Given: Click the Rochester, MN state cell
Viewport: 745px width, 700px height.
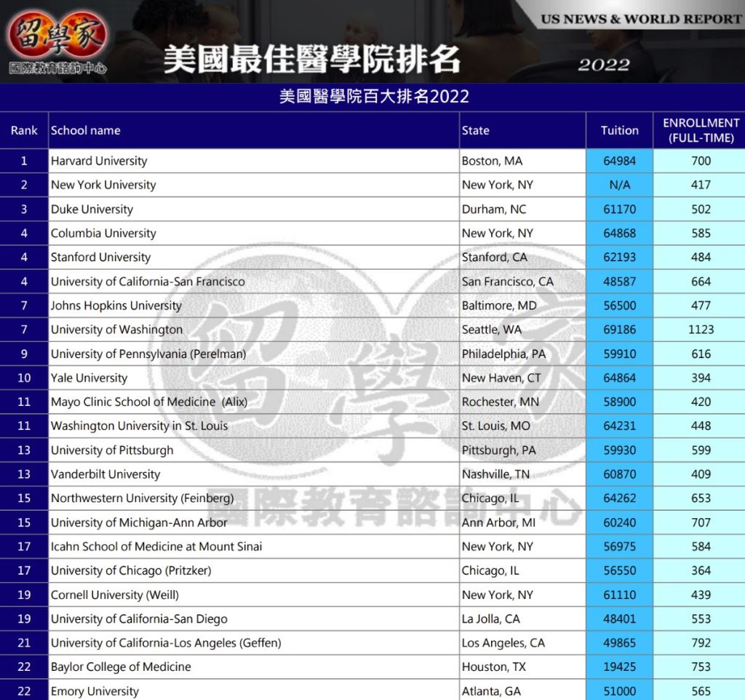Looking at the screenshot, I should (x=522, y=402).
